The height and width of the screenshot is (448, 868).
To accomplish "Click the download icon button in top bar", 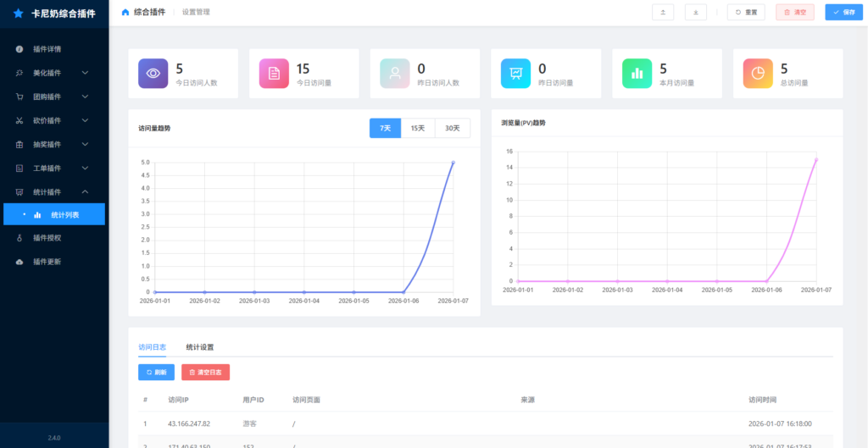I will point(695,12).
